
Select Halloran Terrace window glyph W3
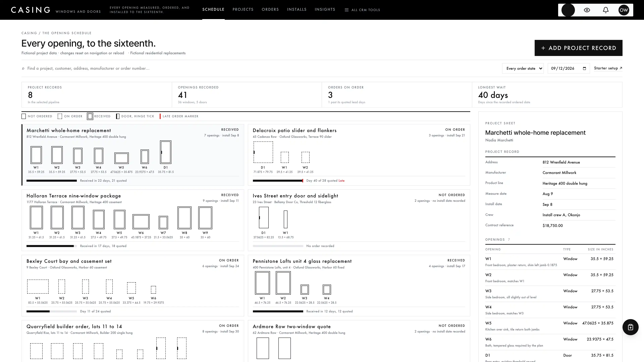click(78, 218)
